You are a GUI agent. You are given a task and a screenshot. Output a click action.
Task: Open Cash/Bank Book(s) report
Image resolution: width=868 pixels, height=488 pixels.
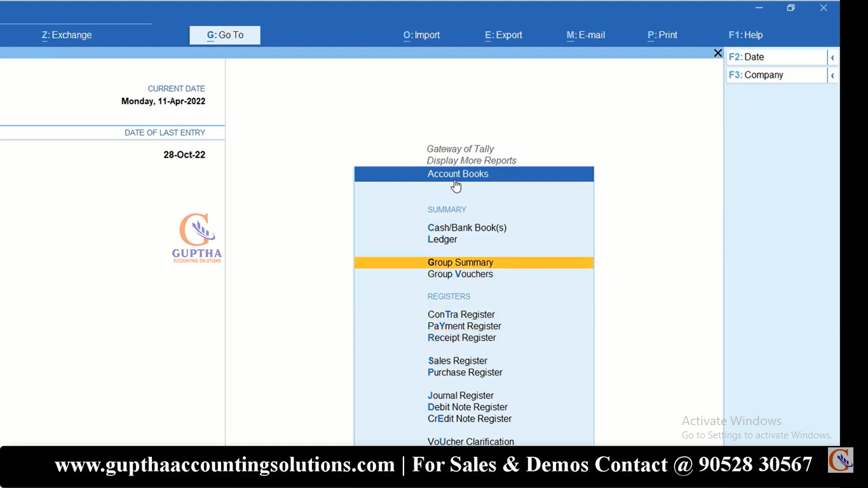(x=467, y=227)
